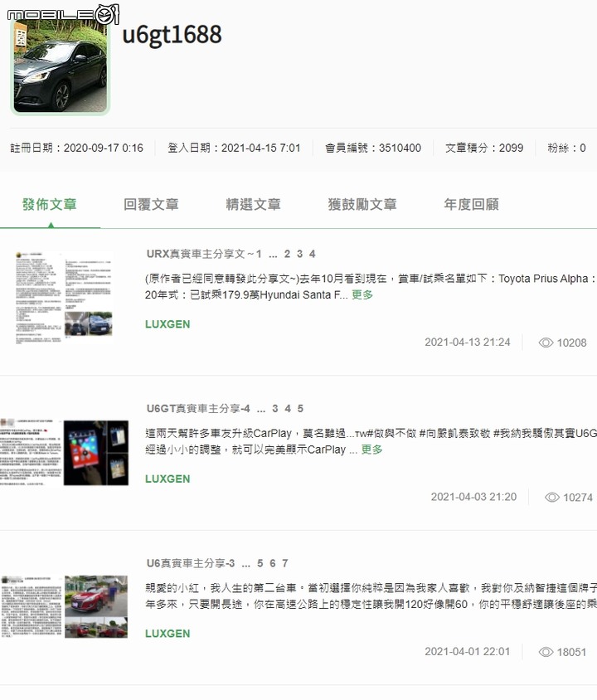597x700 pixels.
Task: Open article U6GT真實車主分享-4
Action: point(198,409)
